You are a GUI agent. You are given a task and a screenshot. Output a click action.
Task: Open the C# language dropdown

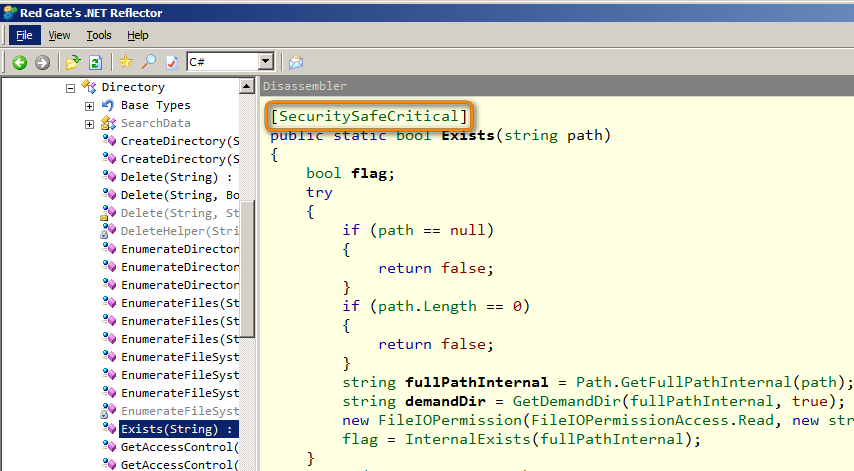click(x=265, y=62)
